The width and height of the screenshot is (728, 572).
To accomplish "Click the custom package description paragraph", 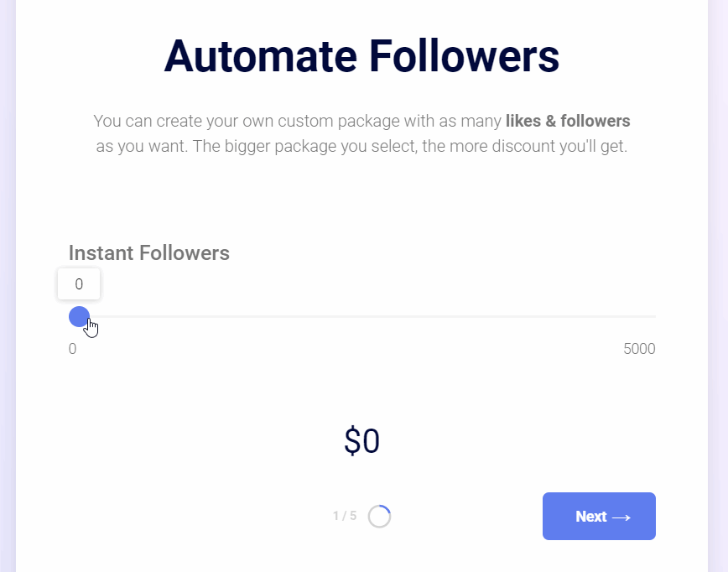I will click(x=361, y=133).
